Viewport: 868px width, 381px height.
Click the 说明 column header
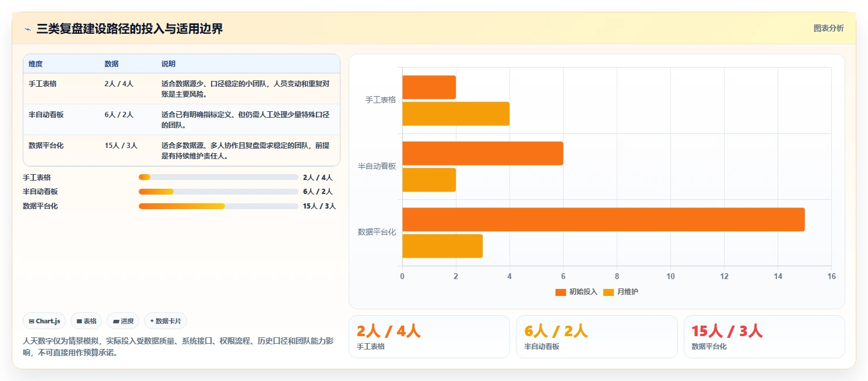coord(168,64)
